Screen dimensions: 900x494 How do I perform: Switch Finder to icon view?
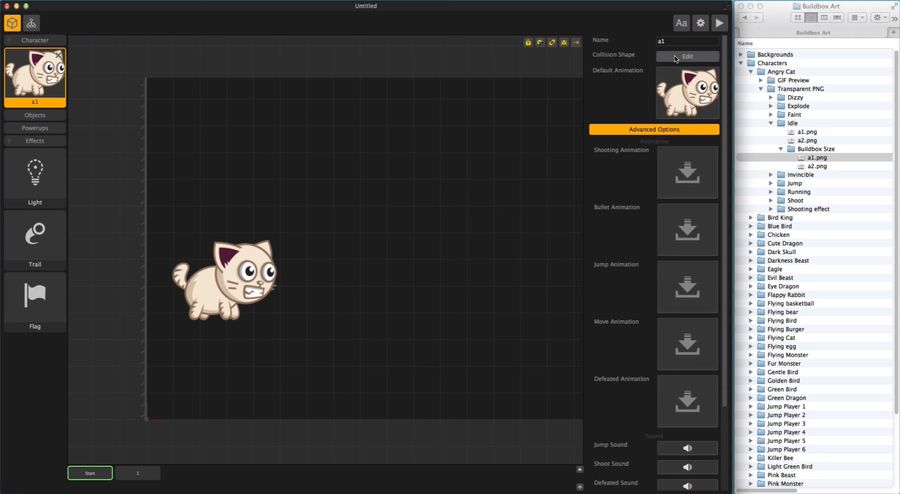coord(798,18)
